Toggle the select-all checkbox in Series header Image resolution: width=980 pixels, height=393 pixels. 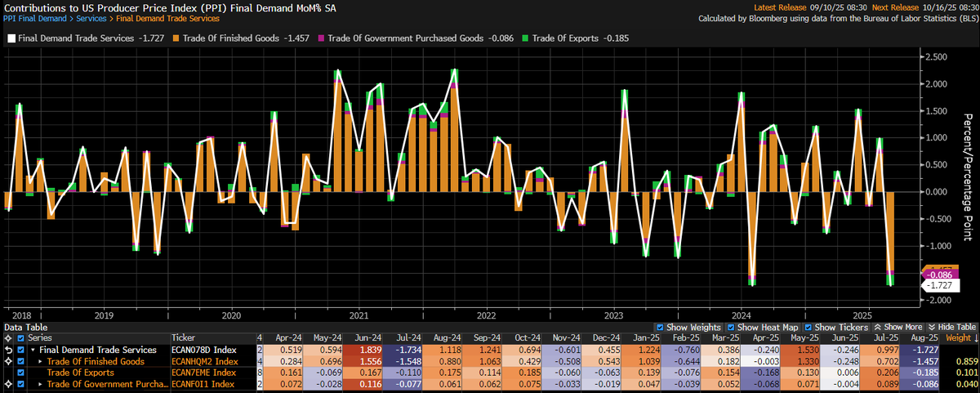[22, 337]
